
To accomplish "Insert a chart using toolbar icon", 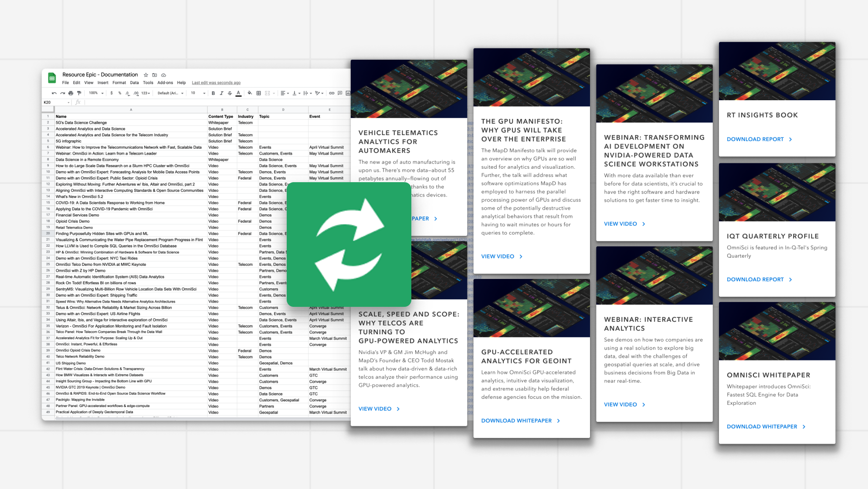I will point(348,93).
